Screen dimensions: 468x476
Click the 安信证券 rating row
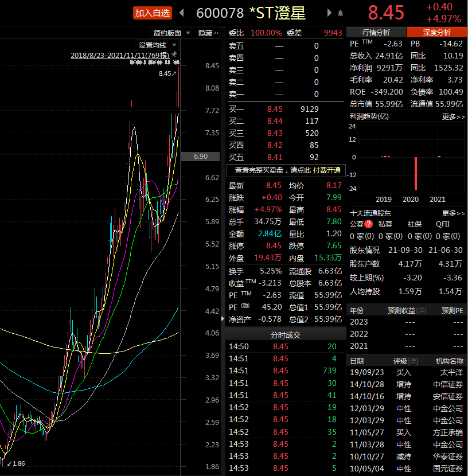407,396
